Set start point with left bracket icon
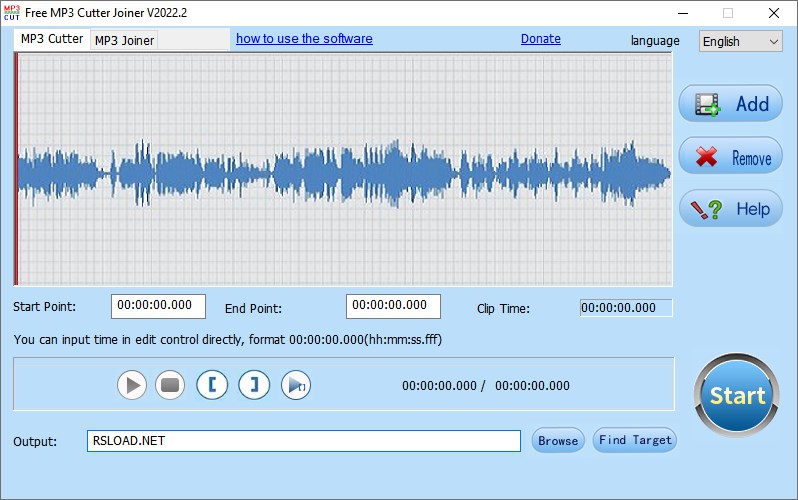The image size is (798, 500). tap(212, 385)
